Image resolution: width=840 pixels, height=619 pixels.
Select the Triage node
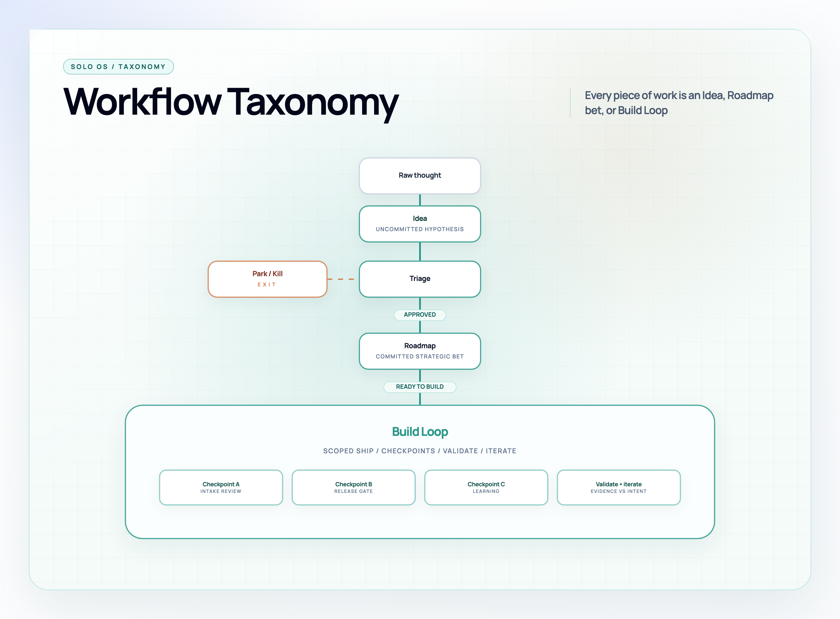[x=420, y=279]
